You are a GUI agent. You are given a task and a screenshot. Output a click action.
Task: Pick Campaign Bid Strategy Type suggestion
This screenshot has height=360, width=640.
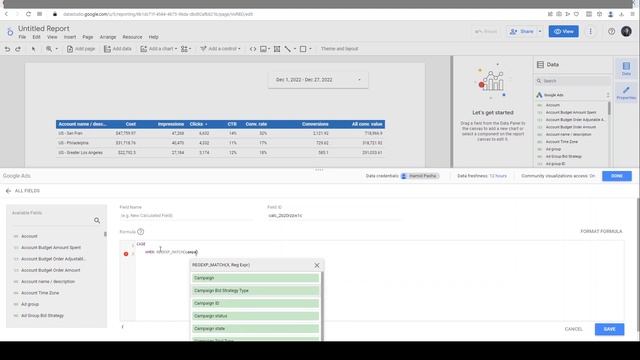pos(256,291)
